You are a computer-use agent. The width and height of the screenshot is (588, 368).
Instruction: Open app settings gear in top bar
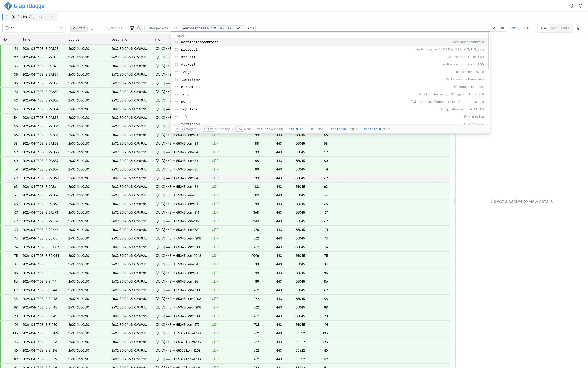pos(581,6)
